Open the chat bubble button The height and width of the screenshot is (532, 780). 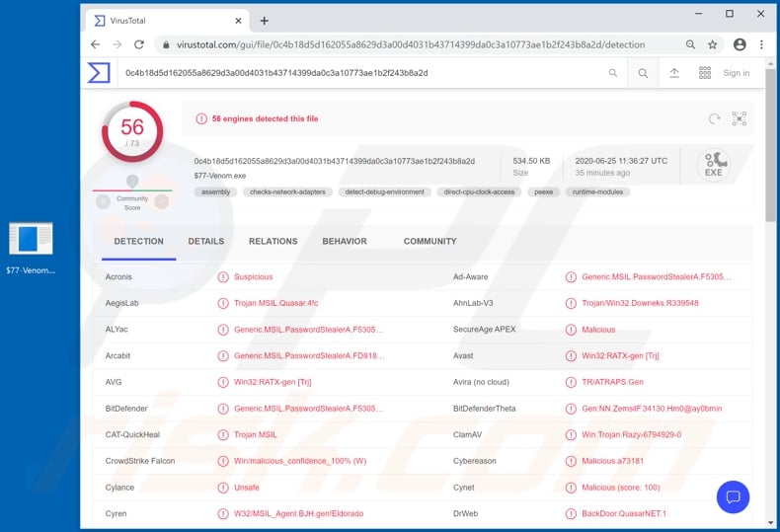pyautogui.click(x=733, y=496)
